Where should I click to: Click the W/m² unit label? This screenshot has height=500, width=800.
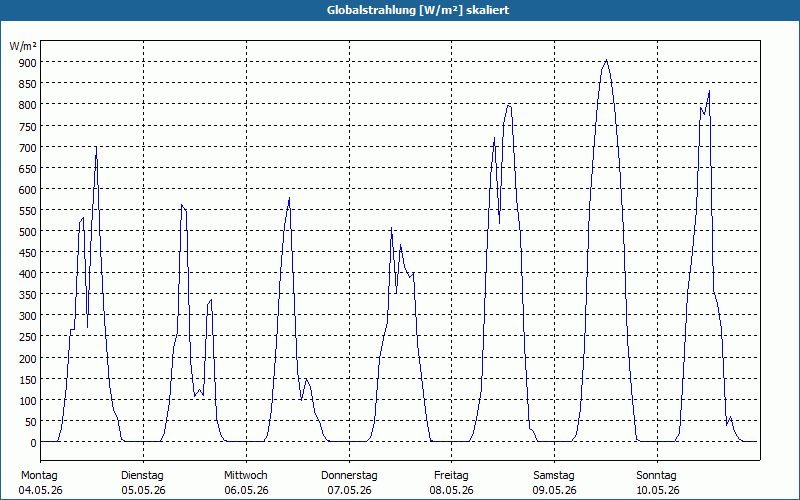coord(23,46)
